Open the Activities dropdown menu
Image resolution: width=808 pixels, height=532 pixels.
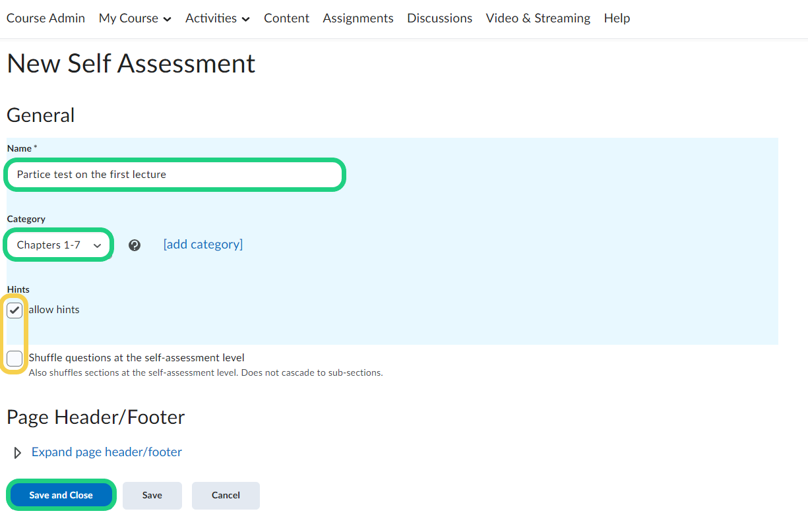point(217,18)
